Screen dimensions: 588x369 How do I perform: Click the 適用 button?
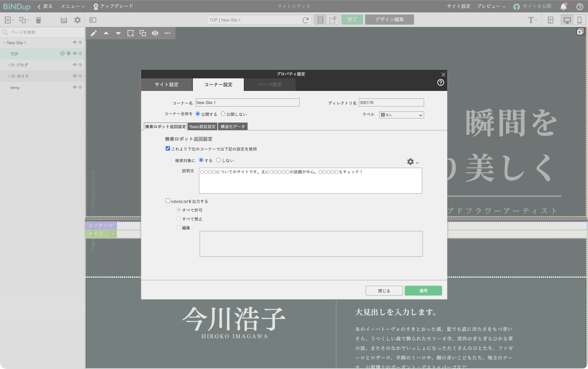click(x=423, y=291)
